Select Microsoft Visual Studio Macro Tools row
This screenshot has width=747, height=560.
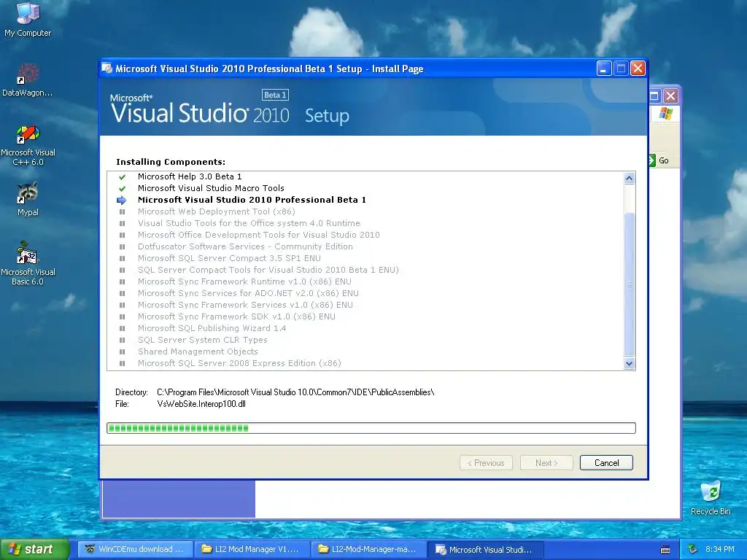(211, 189)
